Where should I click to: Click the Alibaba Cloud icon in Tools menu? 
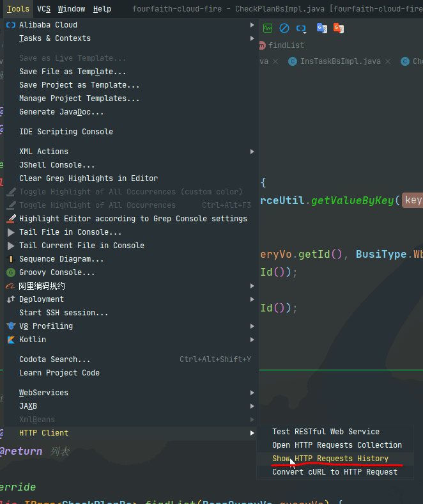click(11, 25)
